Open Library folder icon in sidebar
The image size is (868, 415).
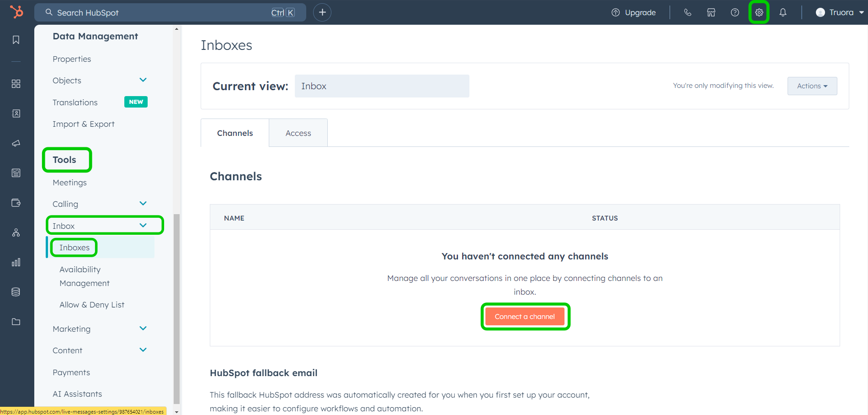[16, 322]
